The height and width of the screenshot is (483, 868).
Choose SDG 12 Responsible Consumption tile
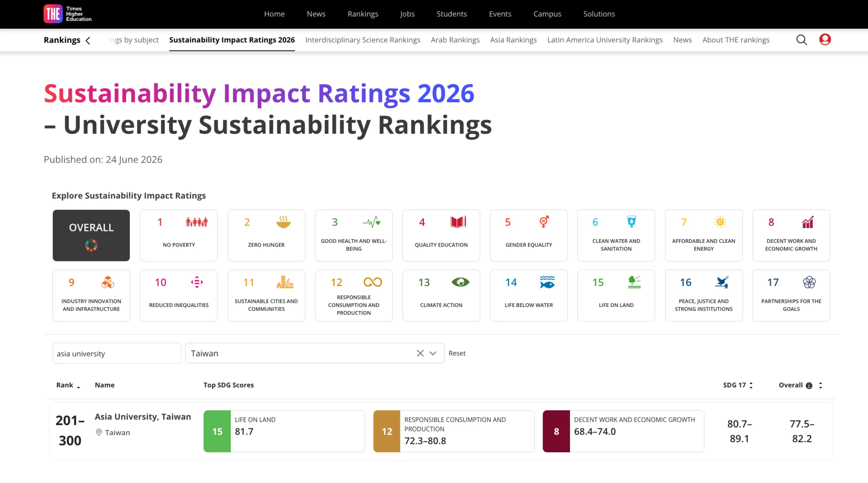pyautogui.click(x=354, y=296)
